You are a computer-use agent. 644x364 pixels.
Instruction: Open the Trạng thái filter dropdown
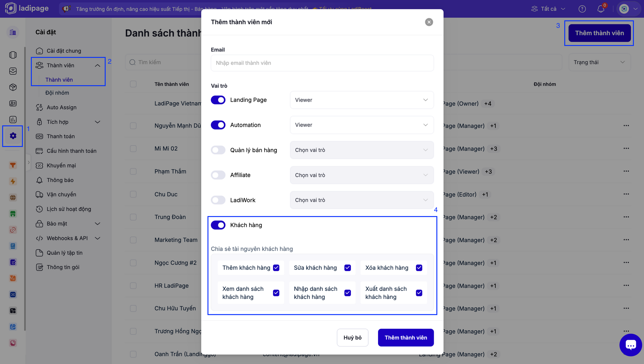(599, 62)
